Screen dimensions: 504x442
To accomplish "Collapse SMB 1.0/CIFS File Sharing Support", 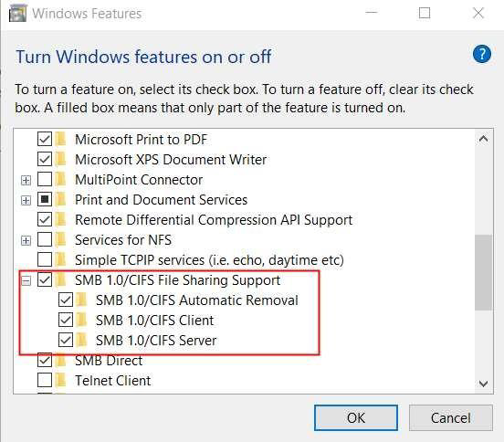I will pyautogui.click(x=26, y=281).
